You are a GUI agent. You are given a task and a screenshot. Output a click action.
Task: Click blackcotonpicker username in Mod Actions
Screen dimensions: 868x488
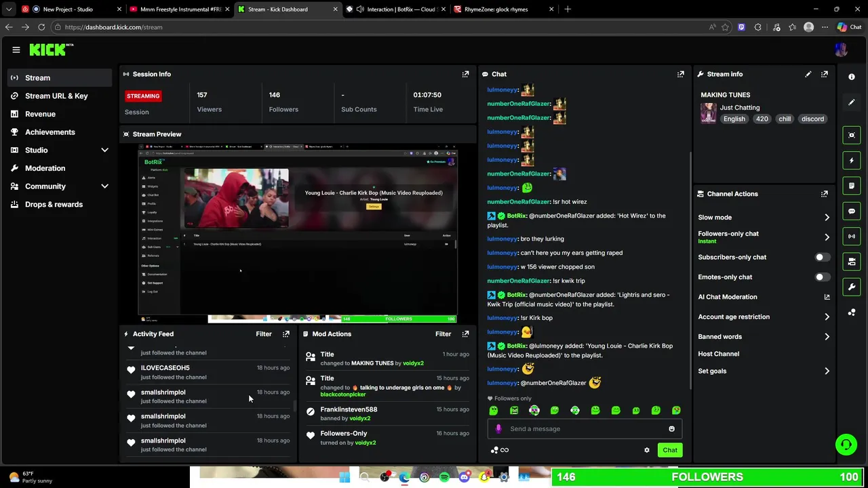tap(342, 394)
